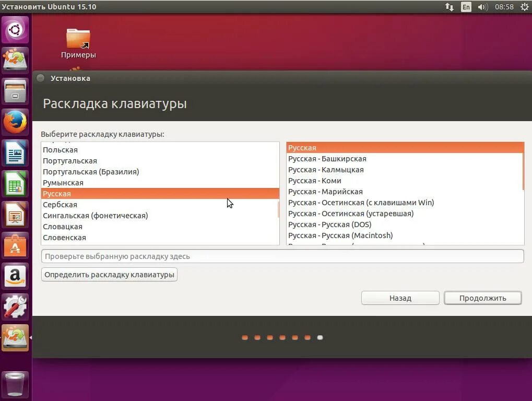This screenshot has height=401, width=532.
Task: Select Русская - Осетинская (с клавишами Win)
Action: (405, 203)
